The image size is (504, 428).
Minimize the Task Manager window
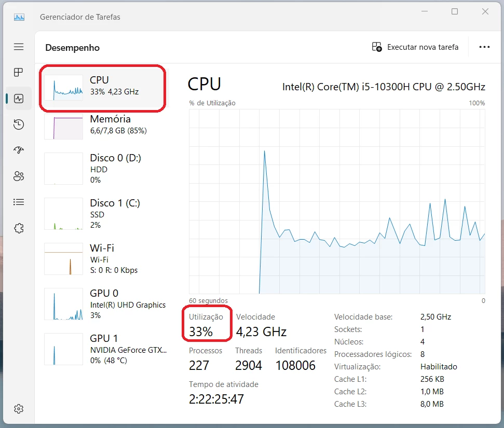[425, 11]
